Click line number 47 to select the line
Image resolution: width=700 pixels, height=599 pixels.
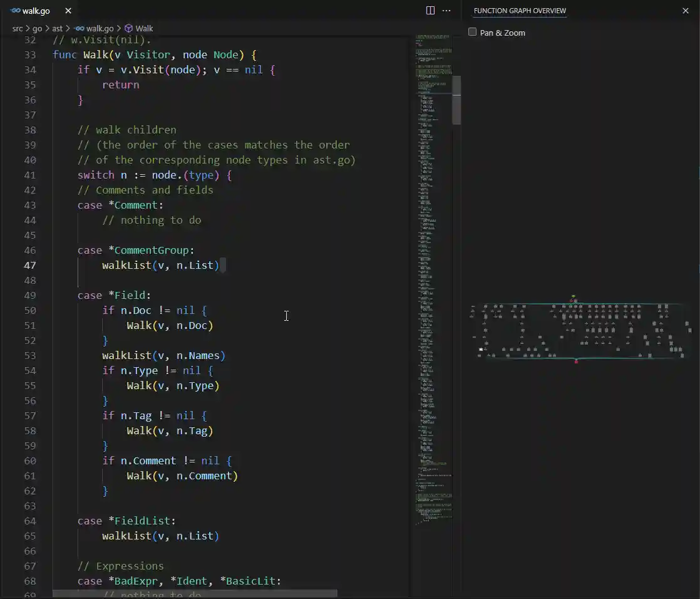point(30,265)
